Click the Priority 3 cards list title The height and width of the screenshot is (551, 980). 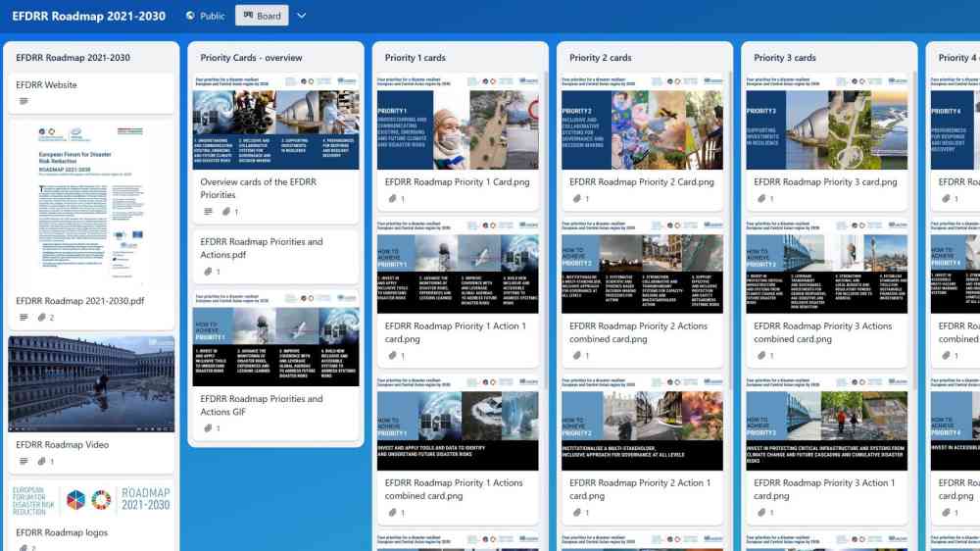tap(784, 58)
